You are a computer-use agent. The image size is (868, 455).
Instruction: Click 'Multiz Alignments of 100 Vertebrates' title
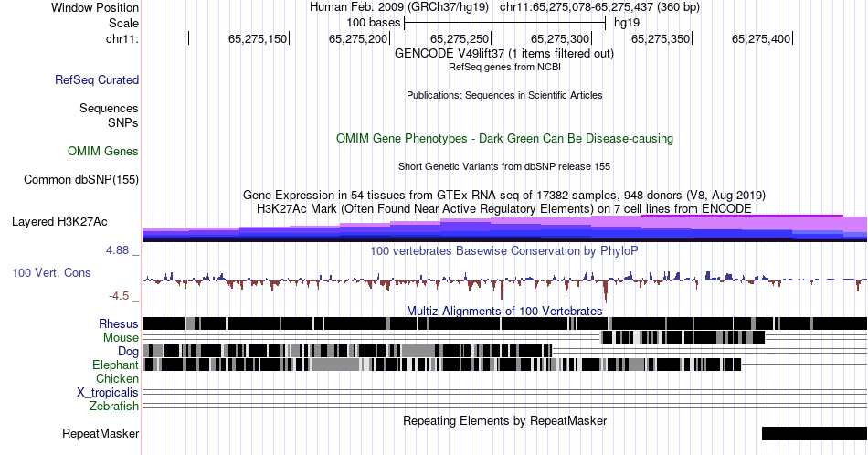[504, 311]
